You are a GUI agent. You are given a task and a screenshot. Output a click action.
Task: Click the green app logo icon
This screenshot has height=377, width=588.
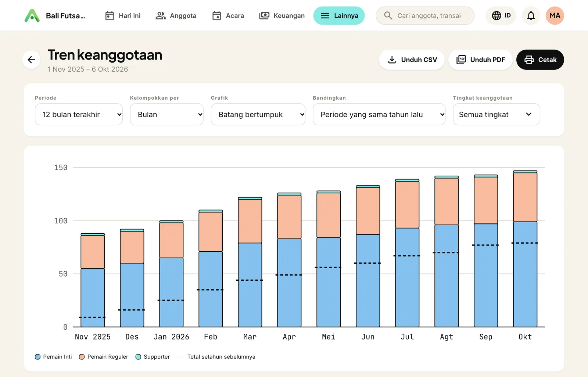pyautogui.click(x=32, y=15)
